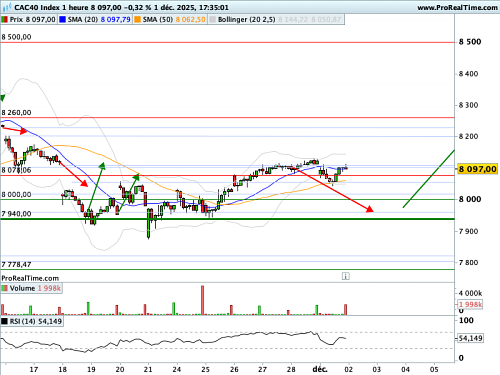
Task: Click the 100 tick on the RSI axis
Action: [466, 320]
